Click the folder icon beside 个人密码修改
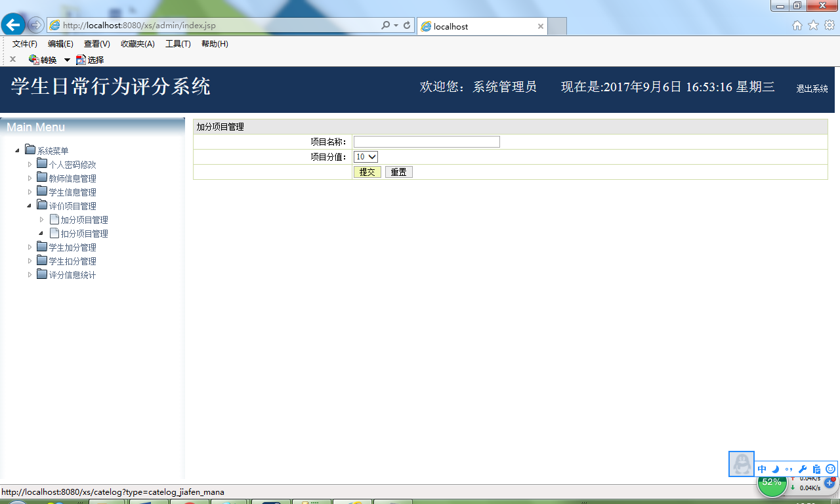The image size is (840, 504). (42, 163)
